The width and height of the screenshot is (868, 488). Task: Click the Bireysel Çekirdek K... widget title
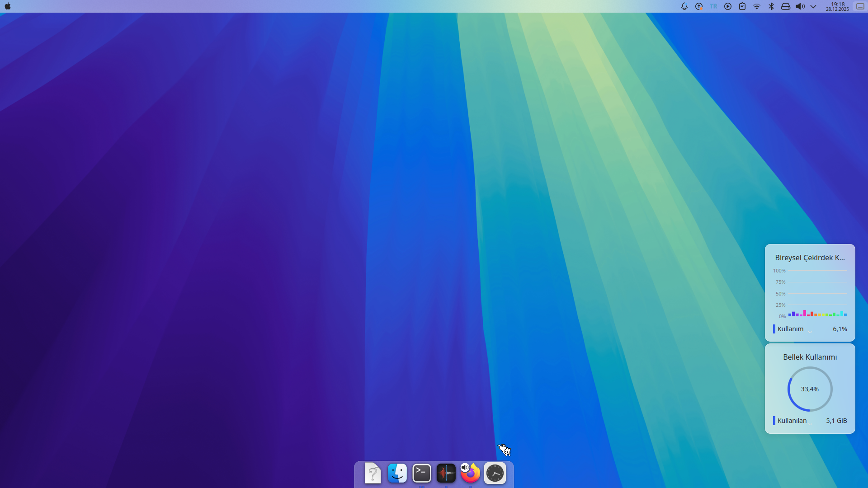click(x=810, y=258)
